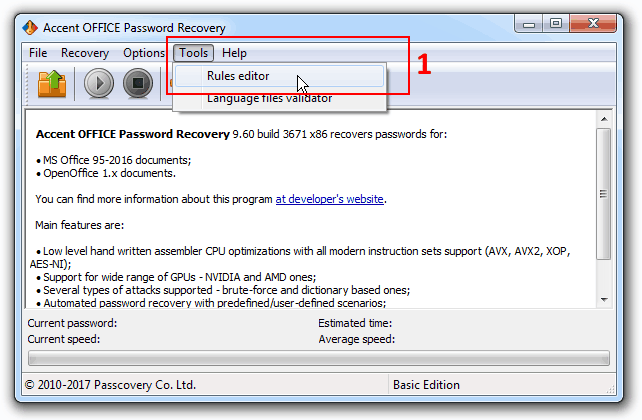Image resolution: width=642 pixels, height=420 pixels.
Task: Choose Language files validator menu entry
Action: pyautogui.click(x=279, y=98)
